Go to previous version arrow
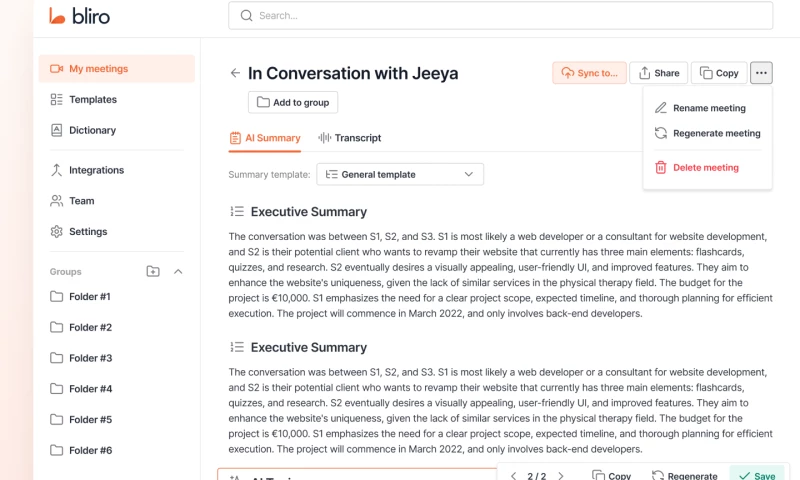Screen dimensions: 800x480 tap(513, 475)
